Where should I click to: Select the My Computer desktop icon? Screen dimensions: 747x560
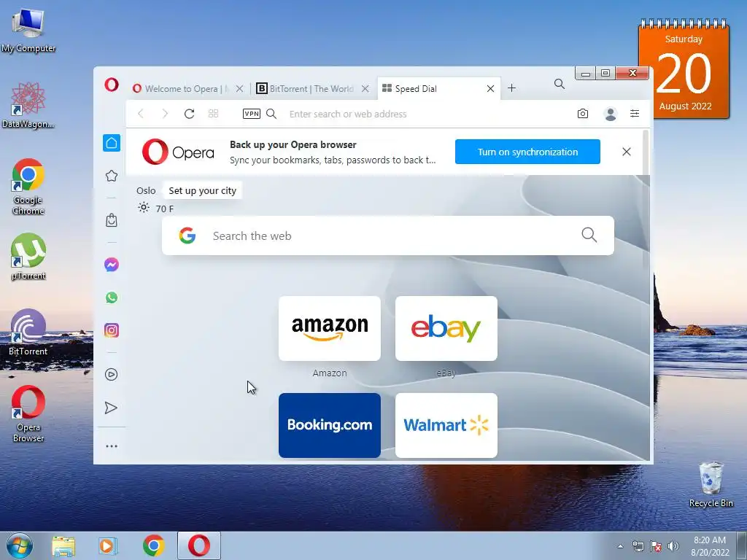coord(28,29)
